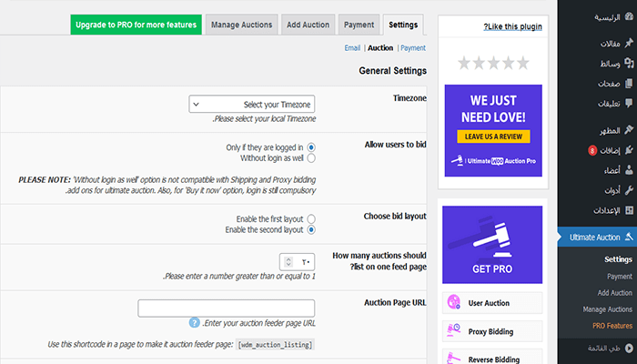Open the 'Select your Timezone' dropdown
Viewport: 637px width, 364px height.
[258, 105]
